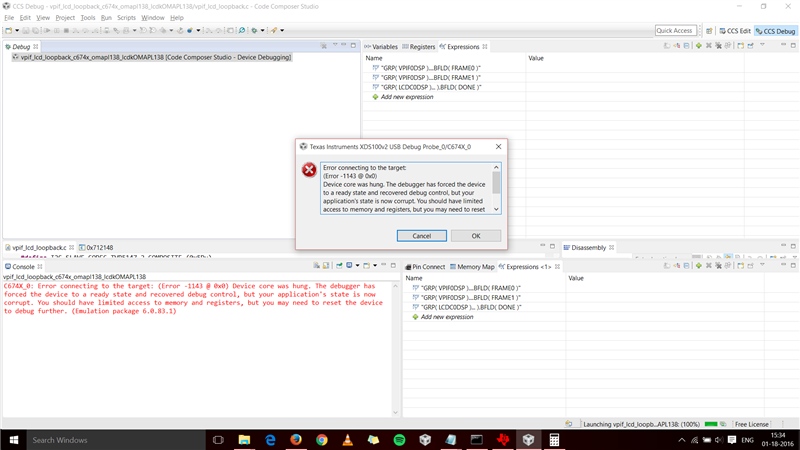The image size is (800, 450).
Task: Click the remove all terminated launches icon in Debug view
Action: pyautogui.click(x=323, y=45)
